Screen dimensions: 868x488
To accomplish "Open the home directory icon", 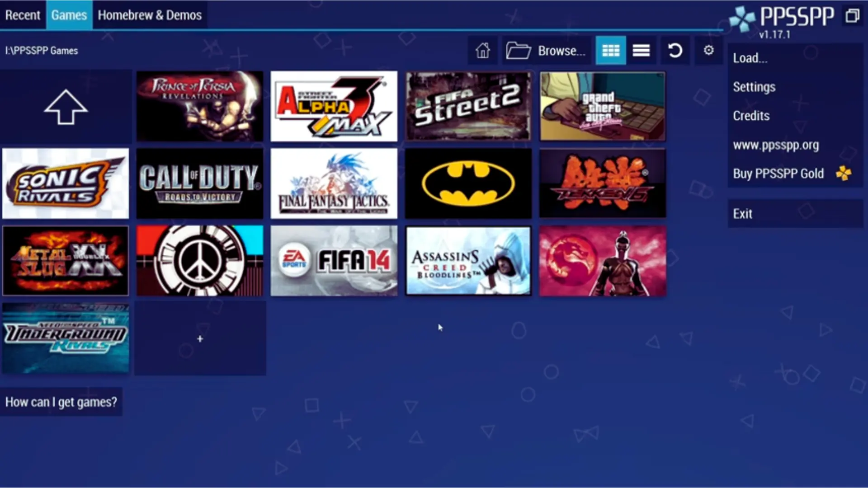I will 482,51.
